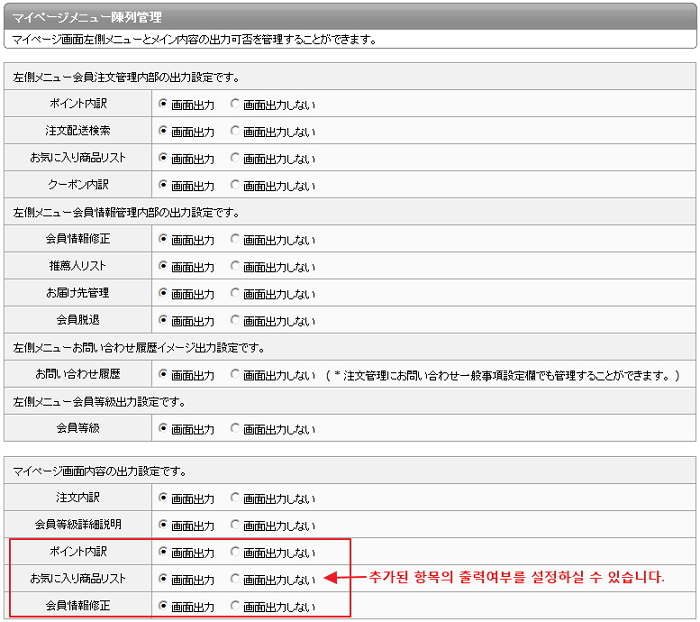Select 画面出力 for 注文配送検索
Viewport: 700px width, 622px height.
(164, 131)
